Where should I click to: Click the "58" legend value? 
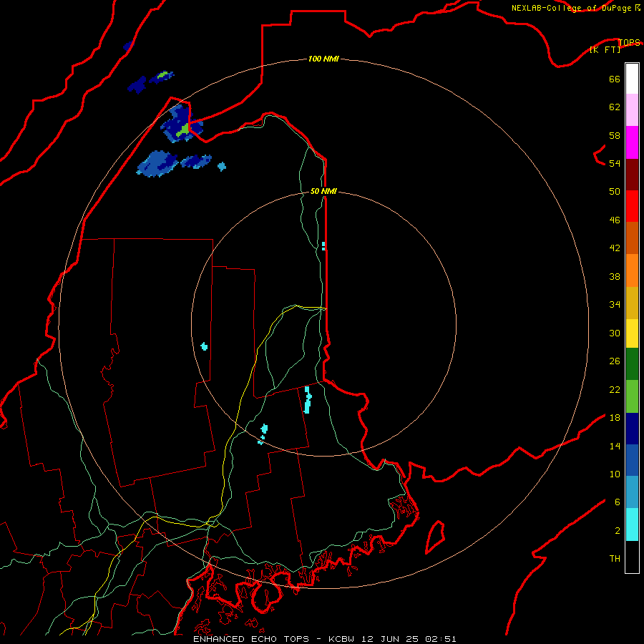pos(615,135)
